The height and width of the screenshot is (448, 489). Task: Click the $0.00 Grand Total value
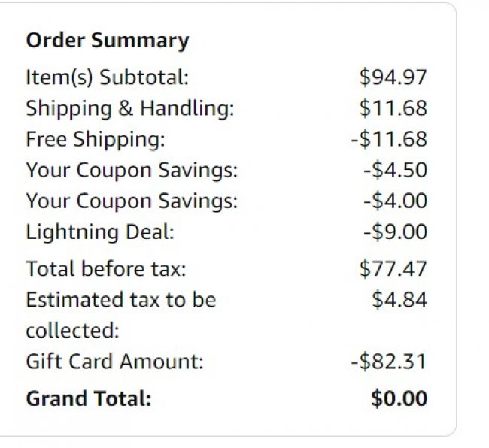pos(399,398)
